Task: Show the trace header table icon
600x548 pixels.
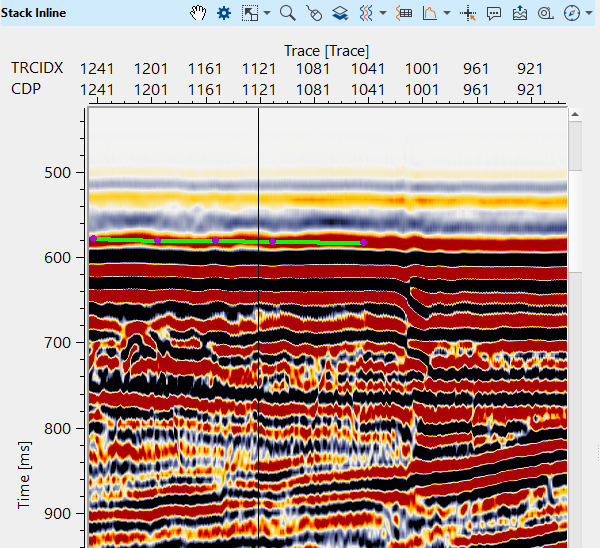Action: (405, 13)
